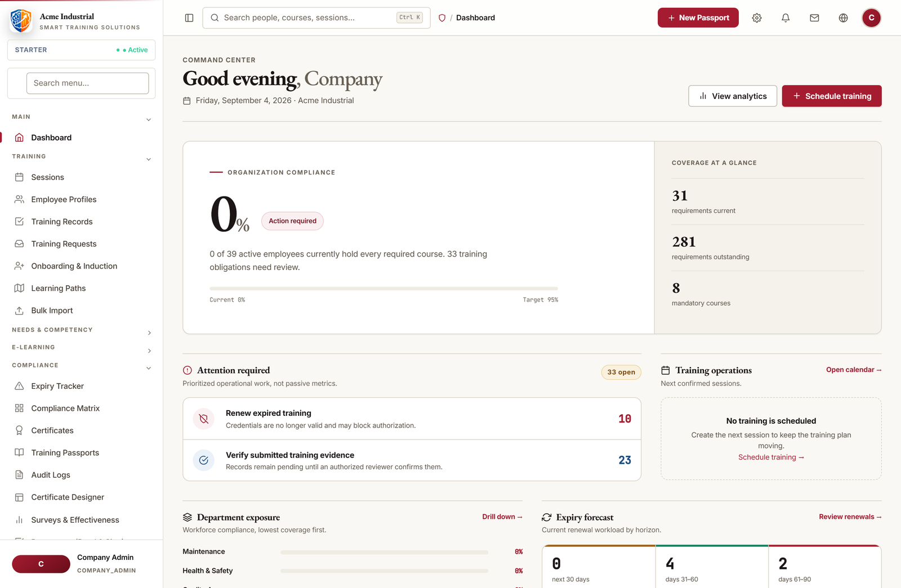The height and width of the screenshot is (588, 901).
Task: Click the View analytics button
Action: pos(733,96)
